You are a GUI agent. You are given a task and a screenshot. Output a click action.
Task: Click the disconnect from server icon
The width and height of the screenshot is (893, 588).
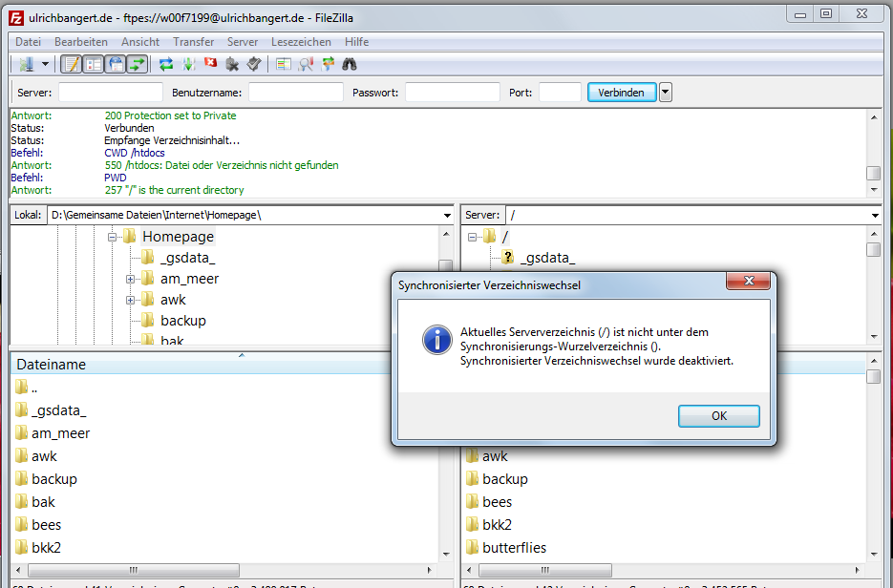coord(232,64)
